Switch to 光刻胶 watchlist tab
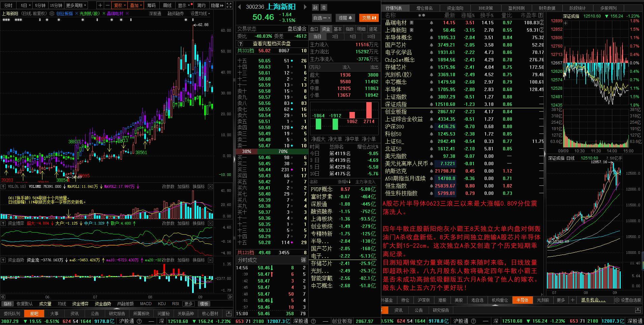This screenshot has width=644, height=325. tap(543, 300)
